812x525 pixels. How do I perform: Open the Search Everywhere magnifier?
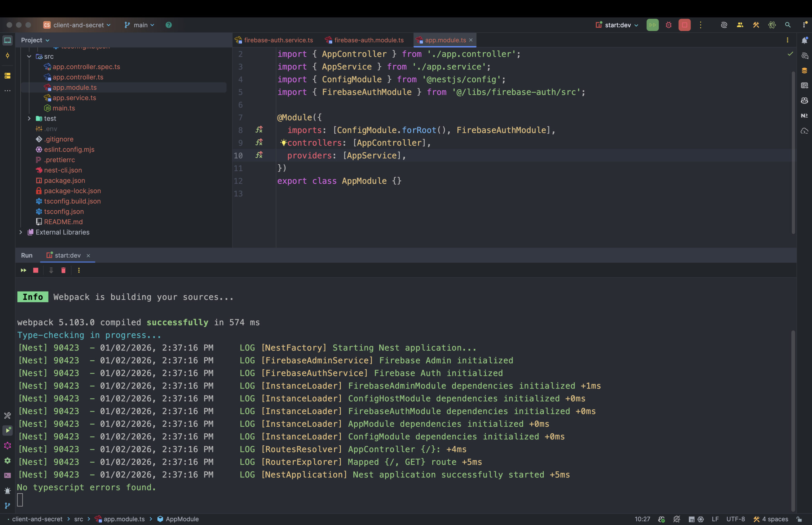tap(788, 25)
